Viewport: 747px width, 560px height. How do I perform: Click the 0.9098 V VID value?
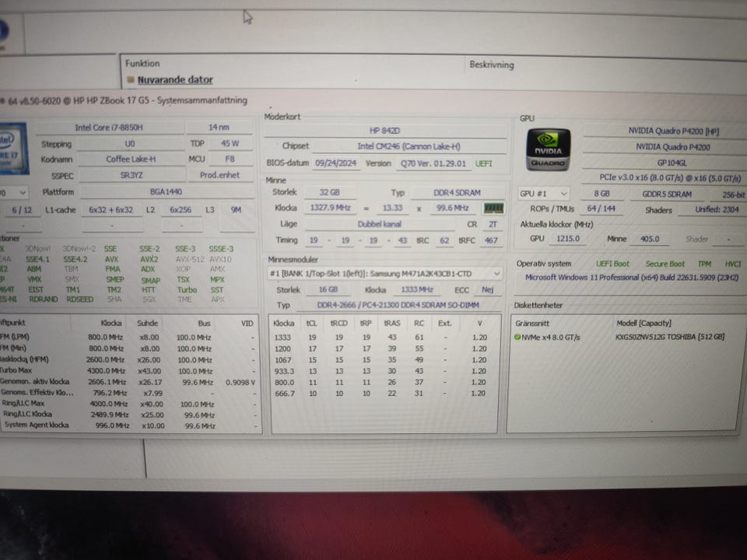coord(240,383)
